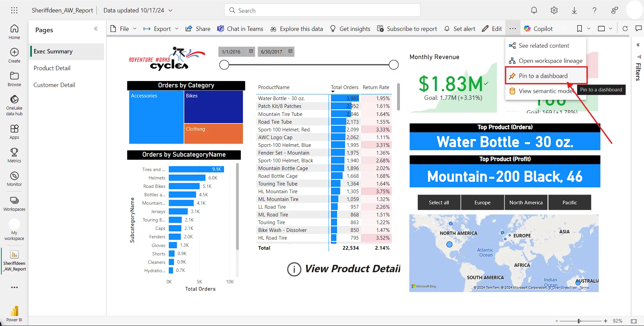Viewport: 644px width, 326px height.
Task: Open Monitor in left sidebar
Action: (14, 179)
